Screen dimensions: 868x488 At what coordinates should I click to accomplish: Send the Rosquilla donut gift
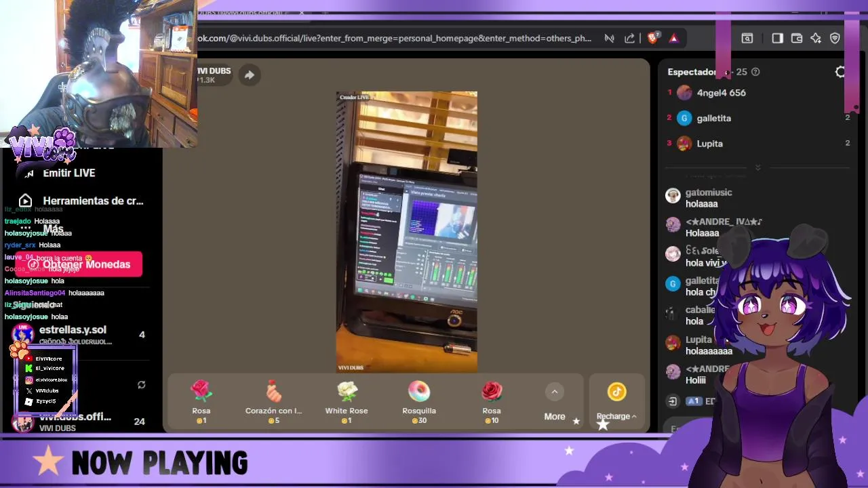click(x=419, y=401)
